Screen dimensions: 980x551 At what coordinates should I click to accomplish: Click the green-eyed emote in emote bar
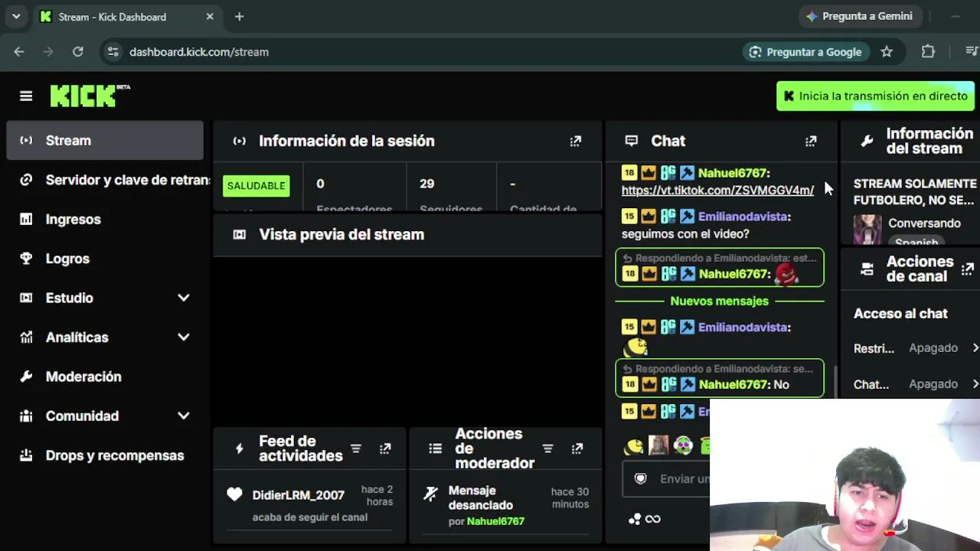[683, 445]
